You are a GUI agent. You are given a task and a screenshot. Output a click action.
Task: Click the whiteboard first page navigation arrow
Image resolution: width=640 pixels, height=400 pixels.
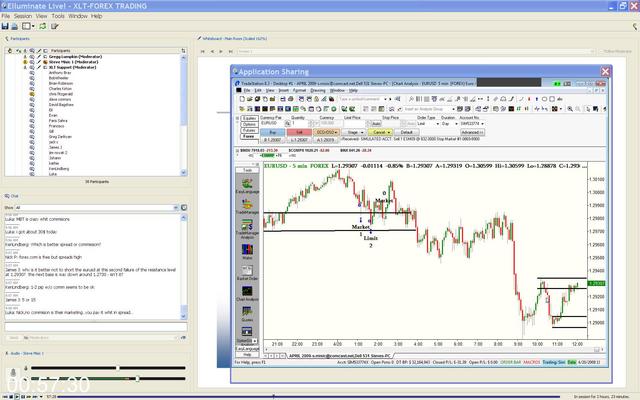203,51
